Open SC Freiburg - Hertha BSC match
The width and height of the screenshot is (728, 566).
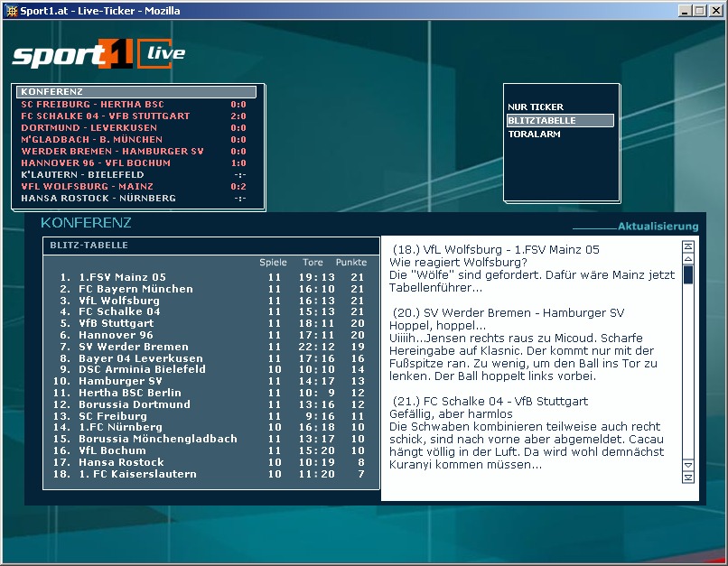pos(134,105)
